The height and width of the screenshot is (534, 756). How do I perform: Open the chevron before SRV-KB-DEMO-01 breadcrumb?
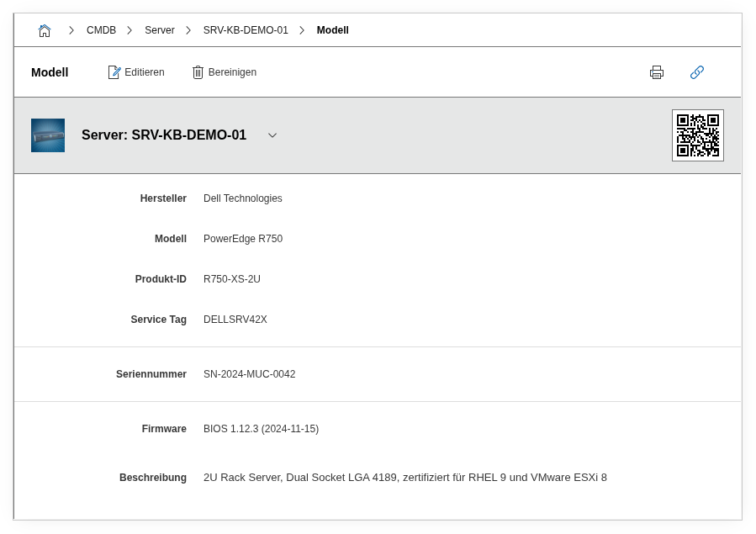(188, 30)
